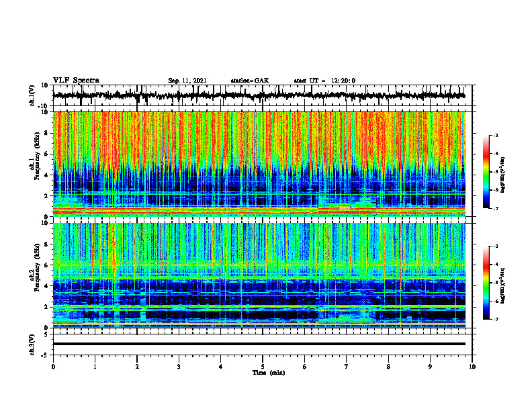Image resolution: width=532 pixels, height=411 pixels.
Task: Click the "-7" label on ch.2 colorbar
Action: [x=496, y=320]
